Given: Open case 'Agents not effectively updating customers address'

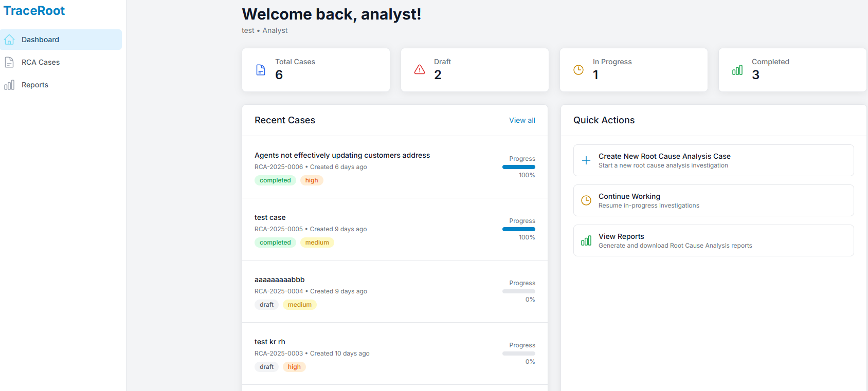Looking at the screenshot, I should click(342, 155).
